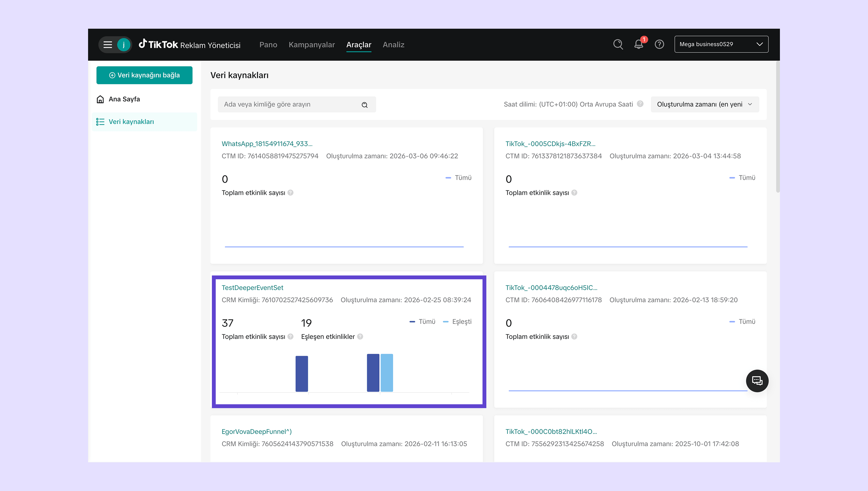
Task: Click the info icon beside Eşleşen etkinlikler
Action: click(x=360, y=337)
